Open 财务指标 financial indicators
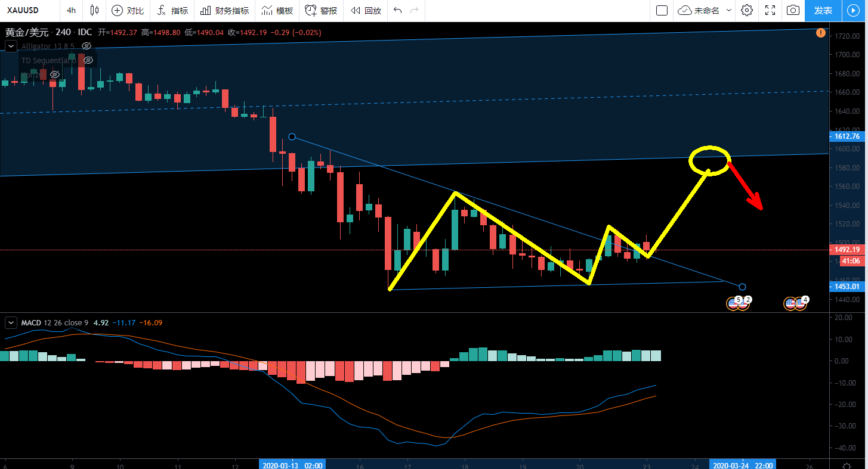This screenshot has height=469, width=868. [224, 10]
